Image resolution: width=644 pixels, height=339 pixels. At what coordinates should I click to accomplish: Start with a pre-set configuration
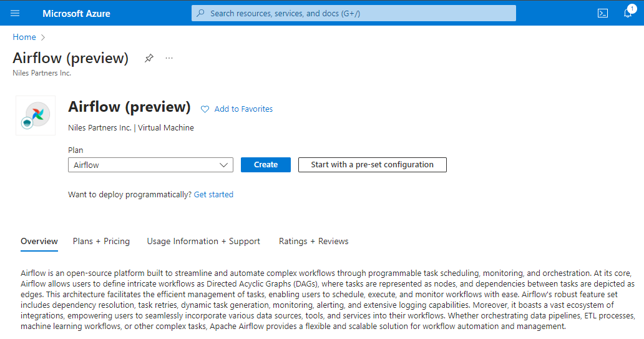tap(372, 165)
